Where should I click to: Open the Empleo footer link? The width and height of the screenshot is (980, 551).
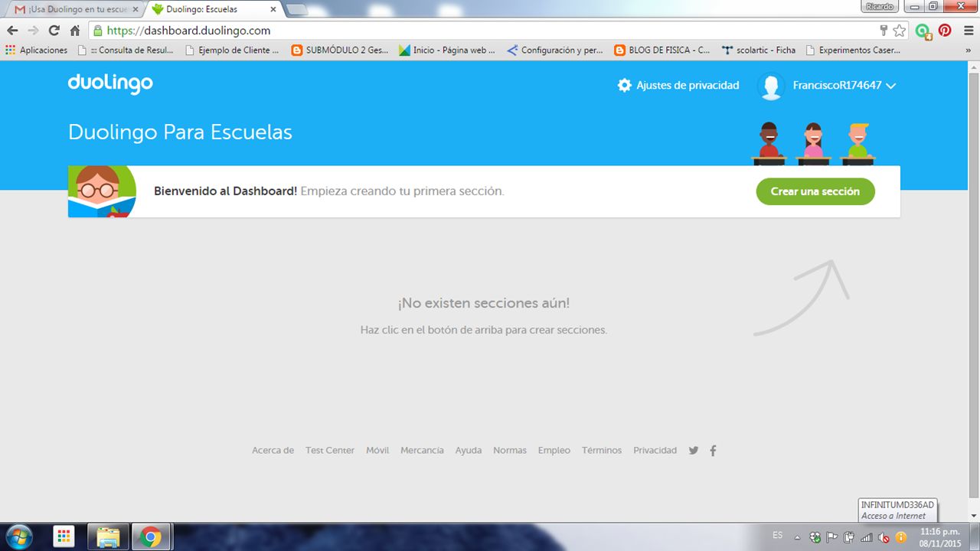click(554, 451)
